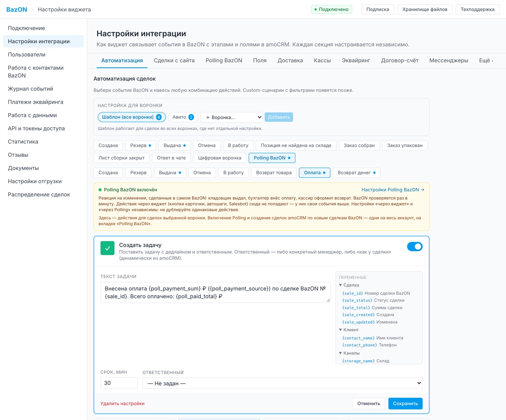Collapse the Клиент variables group
Viewport: 506px width, 420px height.
click(349, 330)
